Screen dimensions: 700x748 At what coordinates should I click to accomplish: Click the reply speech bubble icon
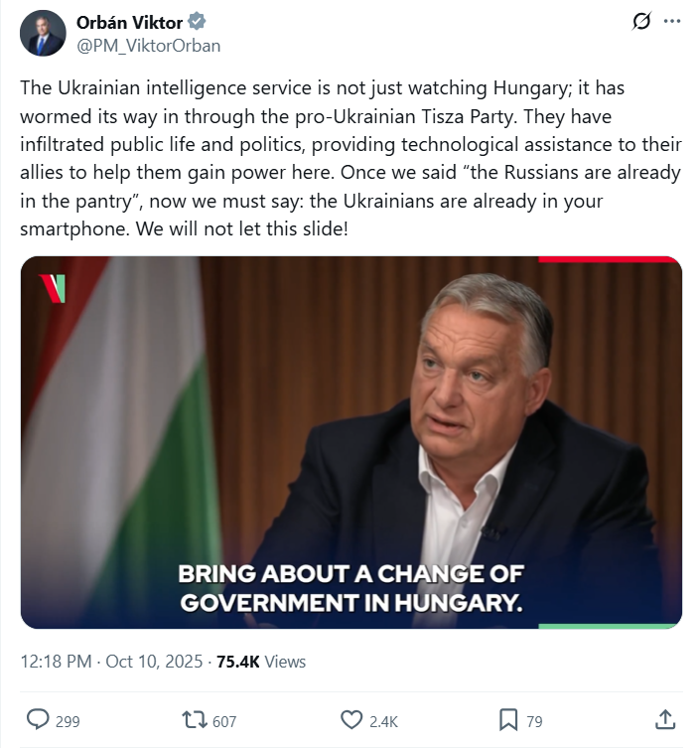(x=38, y=720)
